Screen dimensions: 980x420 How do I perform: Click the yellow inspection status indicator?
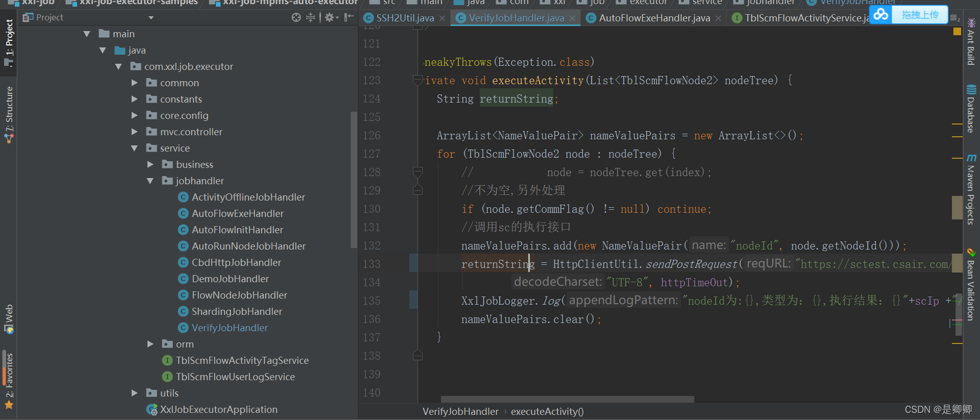(x=957, y=32)
